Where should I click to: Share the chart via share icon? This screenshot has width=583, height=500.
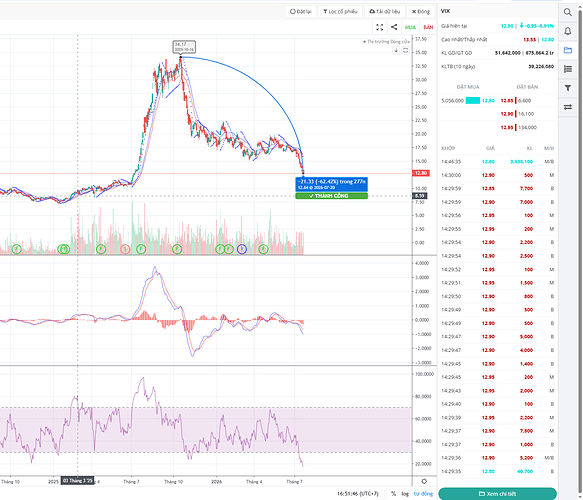coord(394,27)
